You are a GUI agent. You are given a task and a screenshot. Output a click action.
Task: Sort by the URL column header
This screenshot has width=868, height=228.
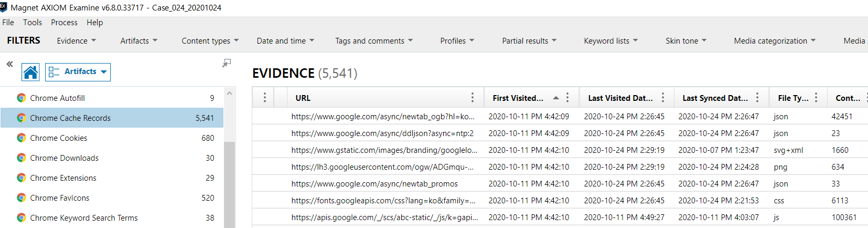[303, 98]
